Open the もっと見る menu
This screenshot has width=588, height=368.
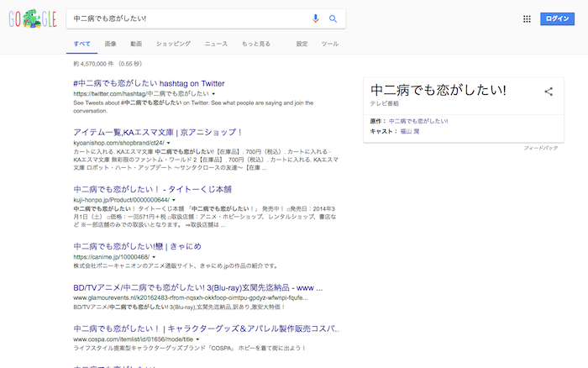pos(255,43)
